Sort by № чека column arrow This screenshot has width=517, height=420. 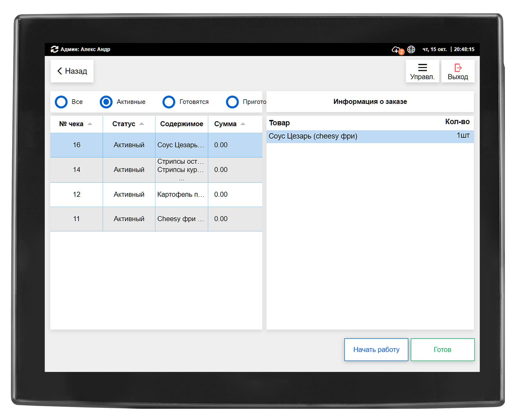[90, 124]
